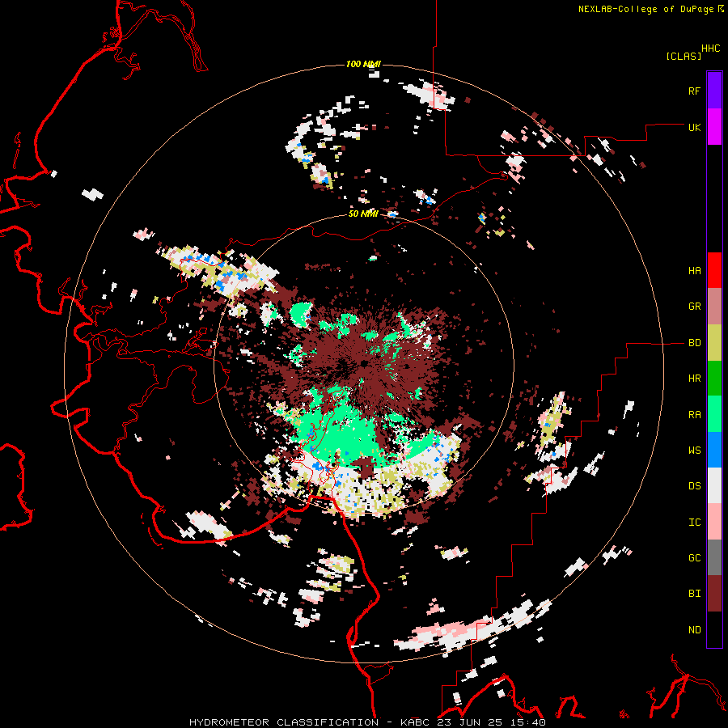Click the 50 NMI range ring label
The image size is (728, 728).
click(363, 214)
